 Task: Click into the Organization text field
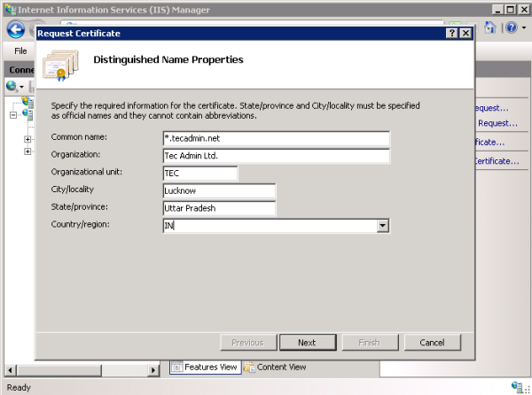(x=276, y=156)
